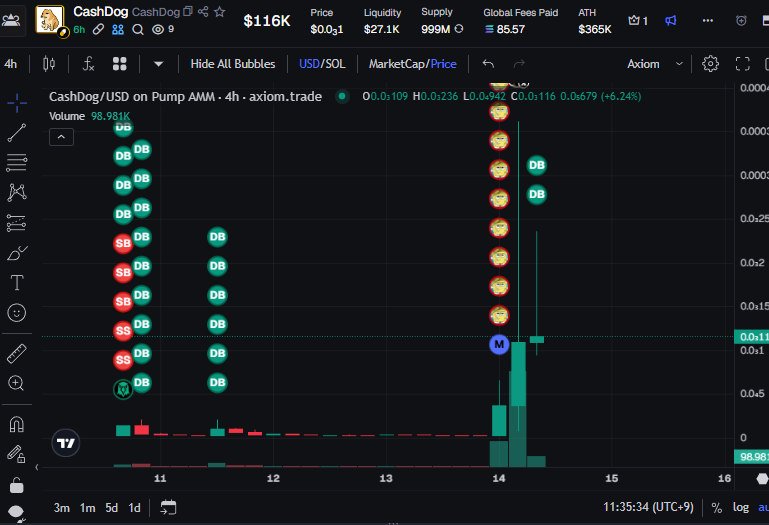769x525 pixels.
Task: Click Hide All Bubbles
Action: (x=233, y=64)
